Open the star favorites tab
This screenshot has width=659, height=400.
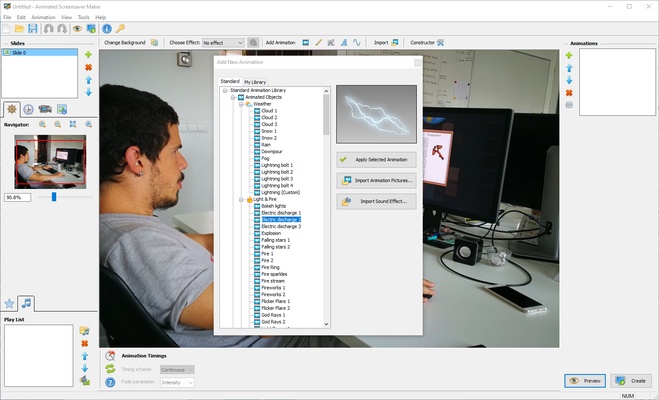(9, 303)
